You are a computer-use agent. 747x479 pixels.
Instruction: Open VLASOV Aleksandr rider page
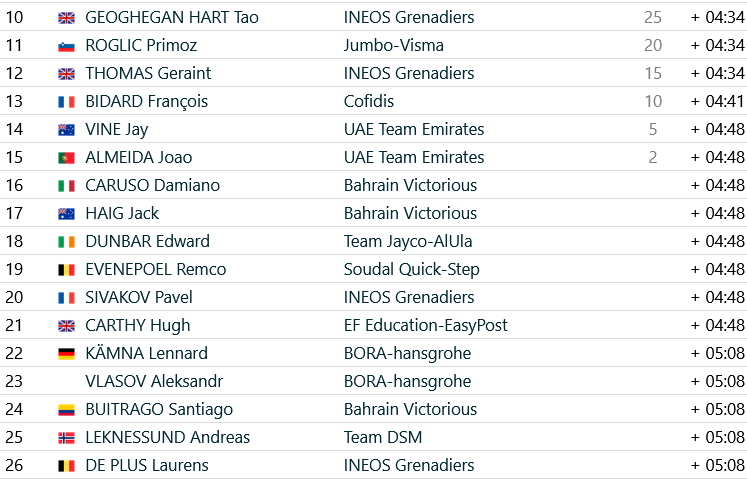[154, 381]
